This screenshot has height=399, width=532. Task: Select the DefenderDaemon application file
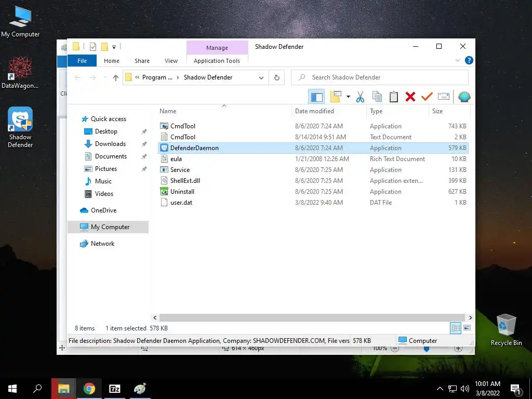[313, 148]
